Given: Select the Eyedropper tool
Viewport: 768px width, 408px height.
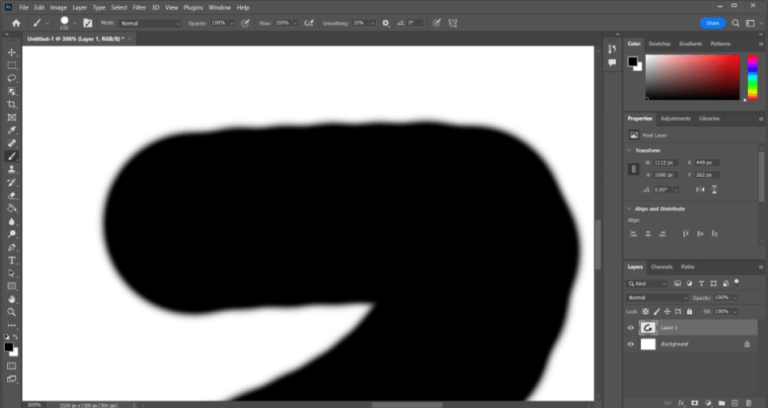Looking at the screenshot, I should (x=12, y=130).
